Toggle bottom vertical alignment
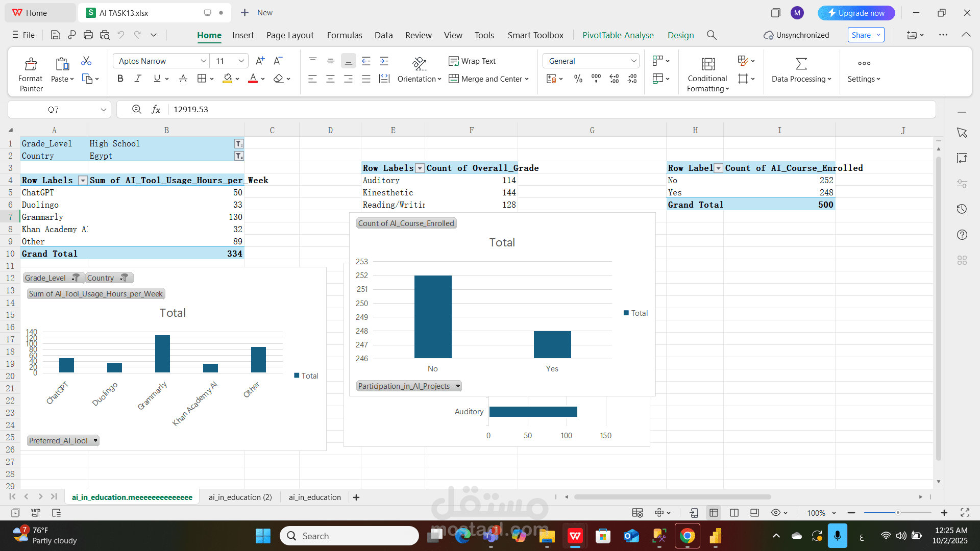Screen dimensions: 980x551 [x=349, y=61]
